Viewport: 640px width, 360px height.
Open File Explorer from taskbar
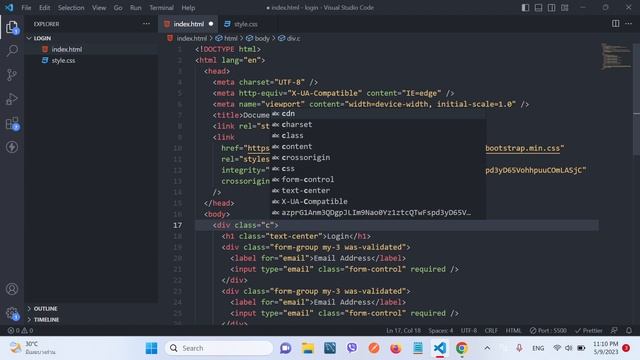pyautogui.click(x=308, y=348)
